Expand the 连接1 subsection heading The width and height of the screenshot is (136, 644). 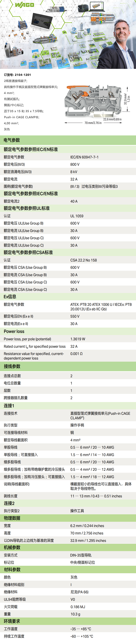pos(9,406)
